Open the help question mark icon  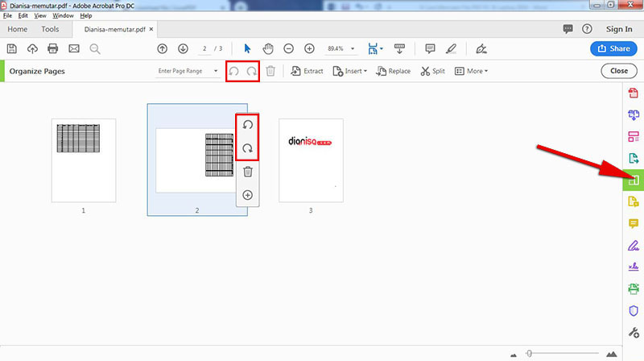587,29
